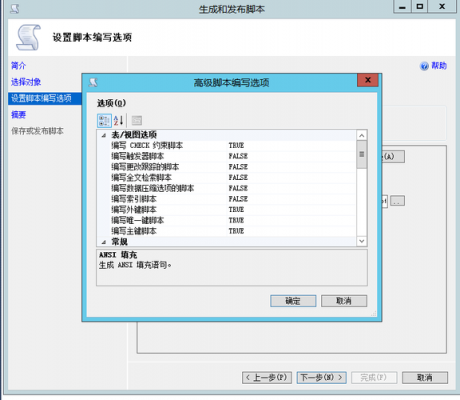
Task: Click the browse ellipsis button behind dialog
Action: (x=397, y=201)
